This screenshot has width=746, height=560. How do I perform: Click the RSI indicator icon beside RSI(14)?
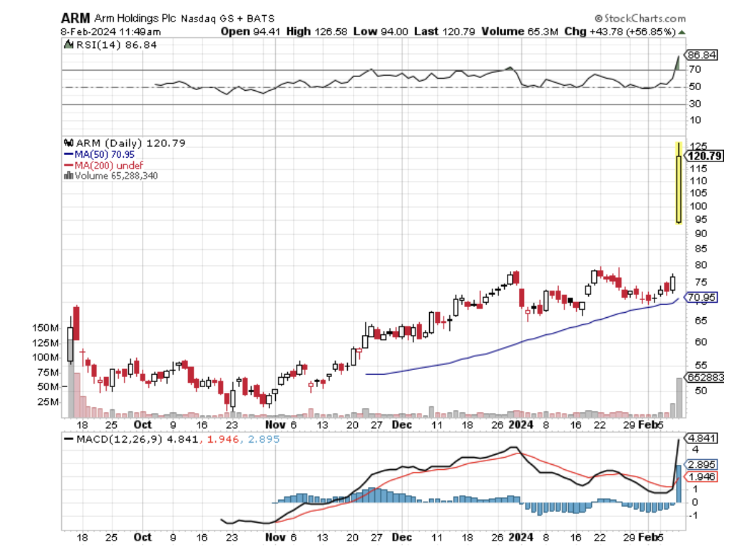click(x=69, y=45)
